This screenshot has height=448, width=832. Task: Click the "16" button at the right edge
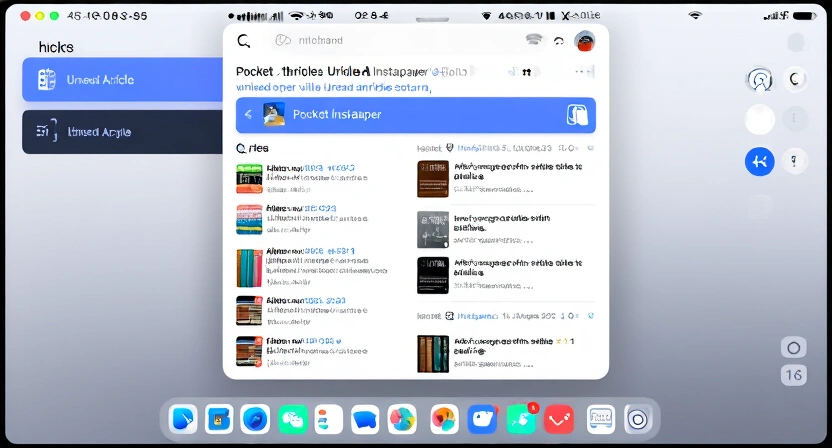click(794, 375)
